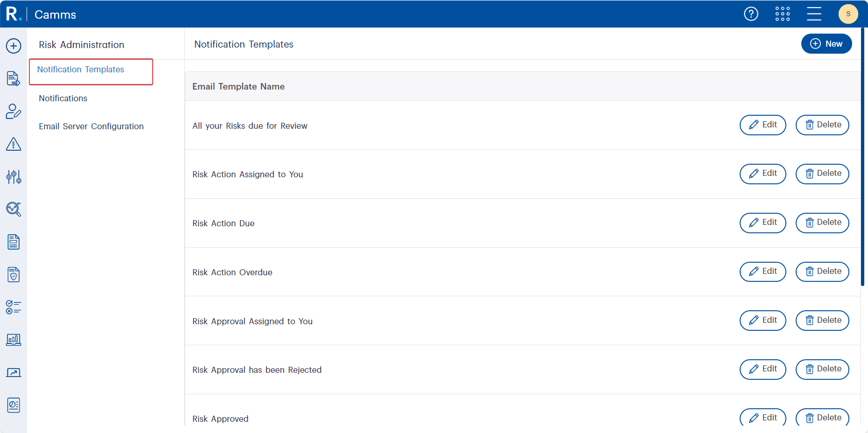868x433 pixels.
Task: Delete the 'Risk Approved' template
Action: coord(822,418)
